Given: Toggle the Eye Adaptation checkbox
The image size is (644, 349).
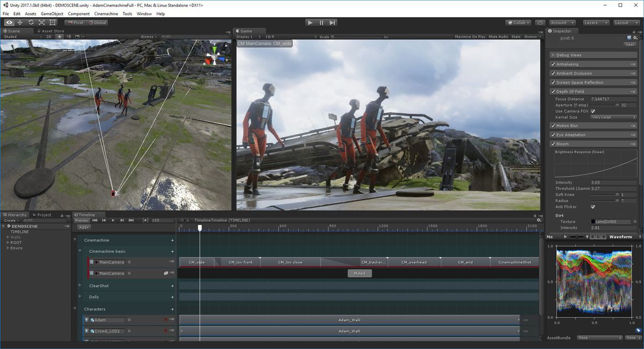Looking at the screenshot, I should click(x=553, y=135).
